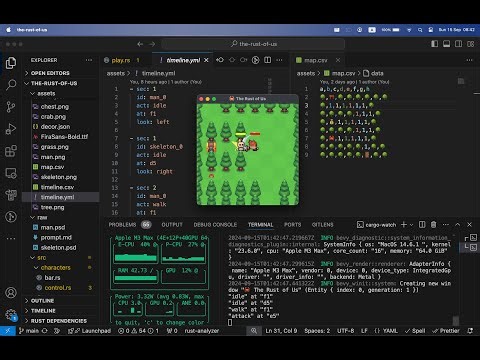Open the Search view in activity bar
Screen dimensions: 480x360
[11, 85]
